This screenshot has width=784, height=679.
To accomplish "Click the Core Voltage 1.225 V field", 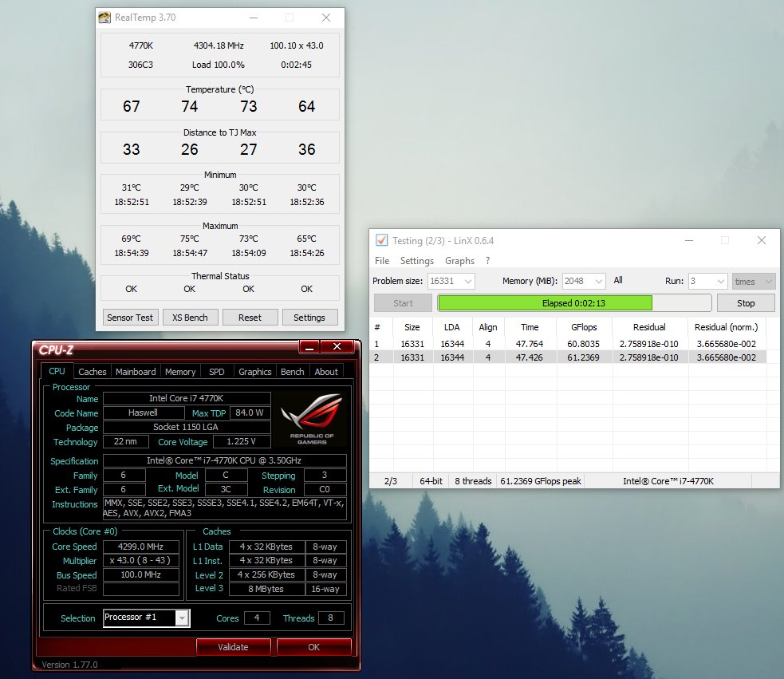I will coord(242,441).
